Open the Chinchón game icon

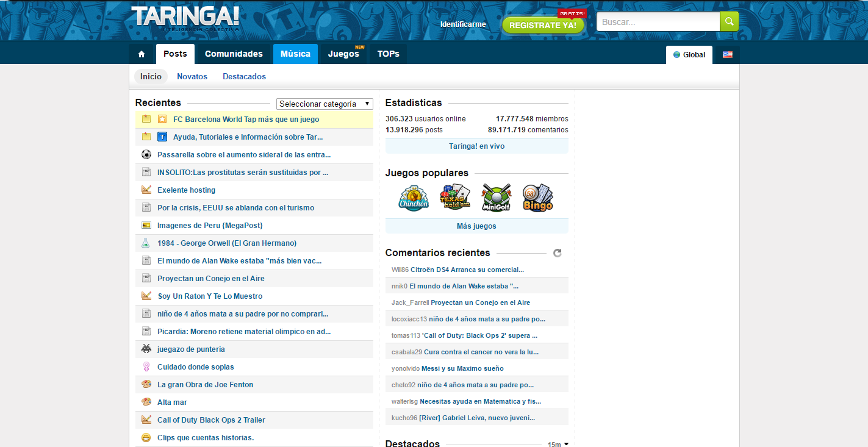tap(414, 197)
